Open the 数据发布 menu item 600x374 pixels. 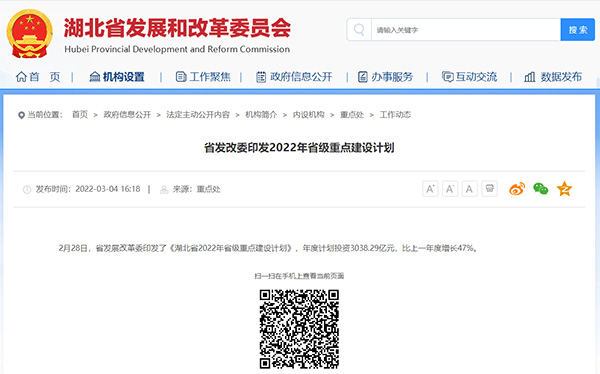(x=553, y=77)
